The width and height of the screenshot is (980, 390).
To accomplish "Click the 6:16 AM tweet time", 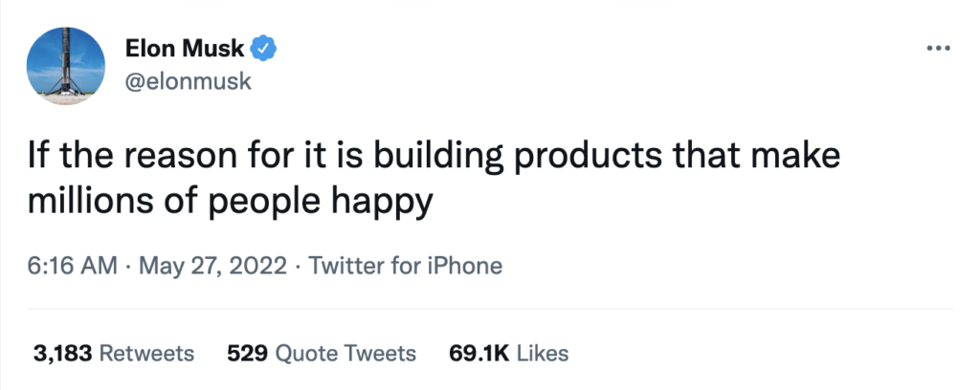I will pyautogui.click(x=73, y=265).
